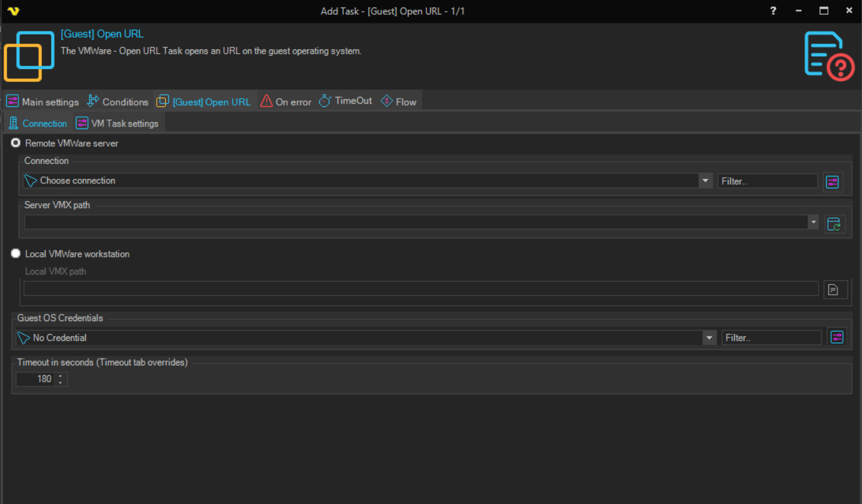Image resolution: width=862 pixels, height=504 pixels.
Task: Go to the VM Task settings subtab
Action: (118, 123)
